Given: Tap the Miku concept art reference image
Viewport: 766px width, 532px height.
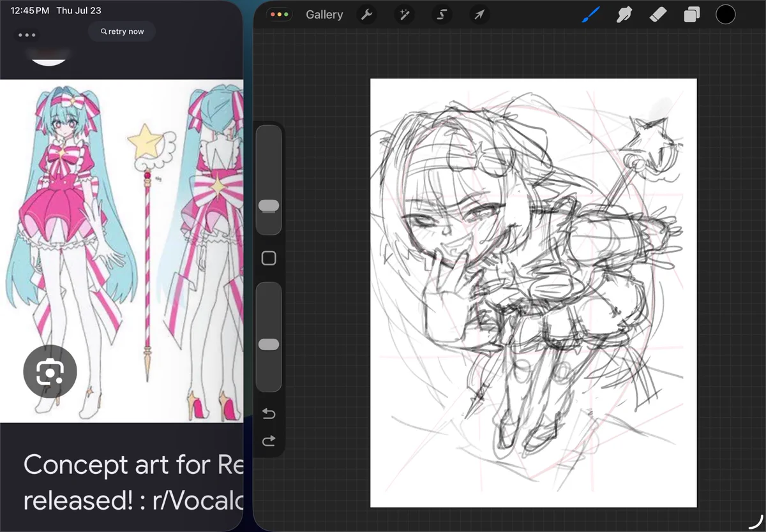Looking at the screenshot, I should [121, 251].
